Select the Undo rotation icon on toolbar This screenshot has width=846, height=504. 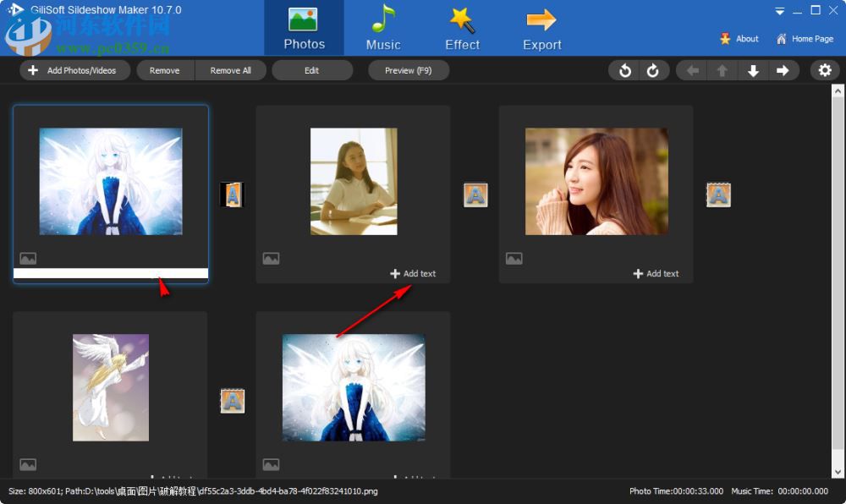click(x=625, y=70)
